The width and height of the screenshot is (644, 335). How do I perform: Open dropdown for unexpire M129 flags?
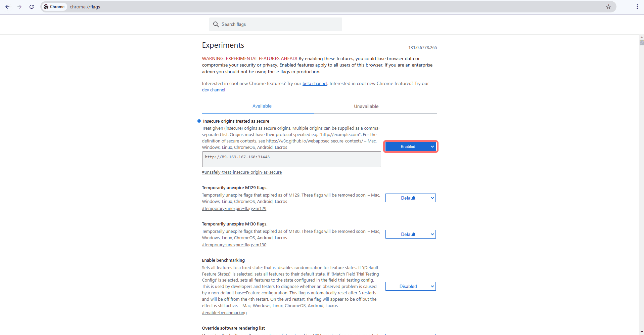(x=410, y=198)
